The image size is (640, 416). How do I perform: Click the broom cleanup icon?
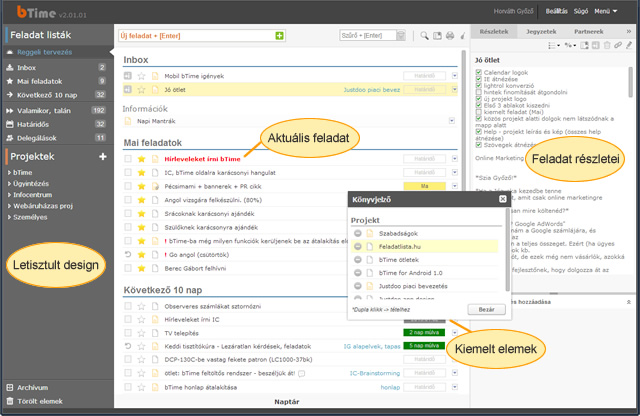pos(463,36)
